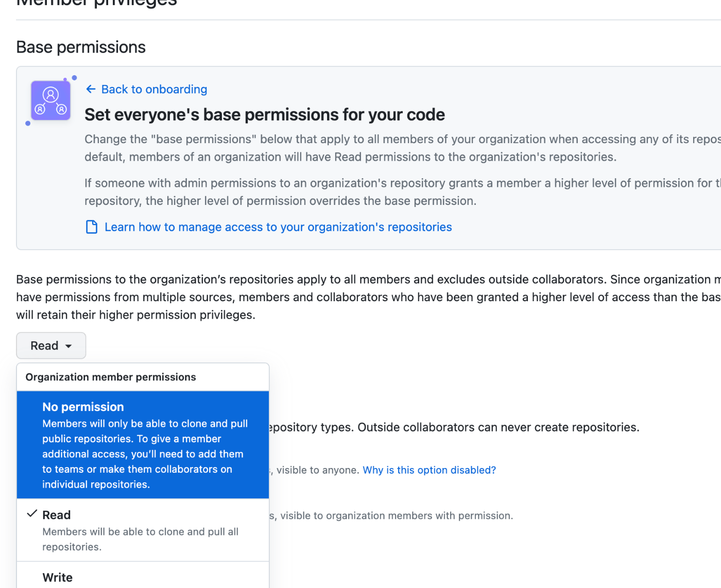Click the dot decoration above the purple icon
Screen dimensions: 721x588
[74, 77]
